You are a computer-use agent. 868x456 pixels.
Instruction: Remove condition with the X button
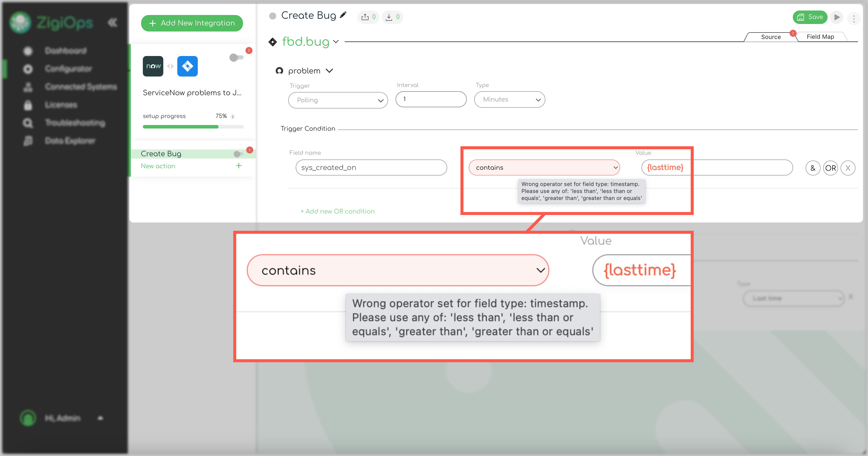tap(848, 168)
